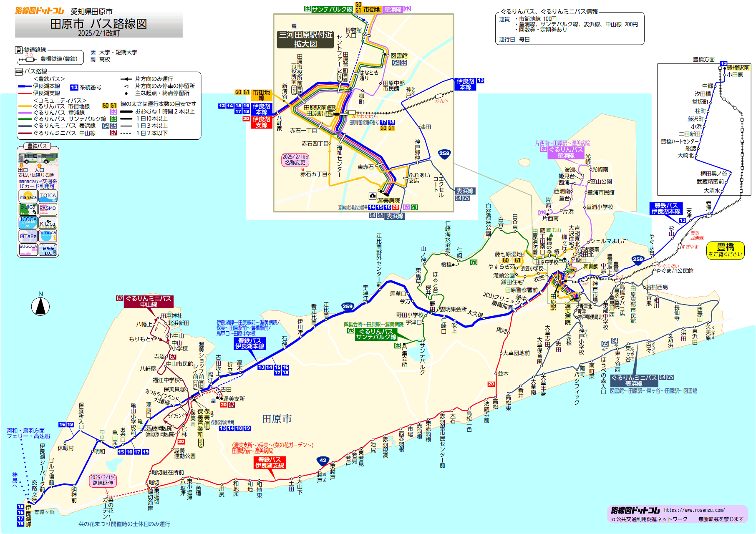Click the 路線図ドットコム logo beside the URL
The width and height of the screenshot is (756, 534).
coord(635,510)
